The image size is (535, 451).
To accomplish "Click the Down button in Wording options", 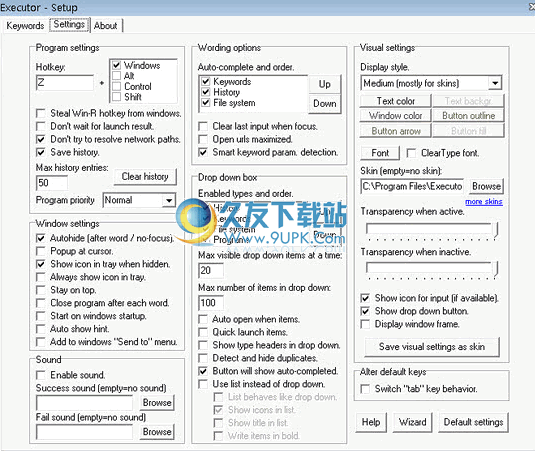I will pyautogui.click(x=324, y=104).
